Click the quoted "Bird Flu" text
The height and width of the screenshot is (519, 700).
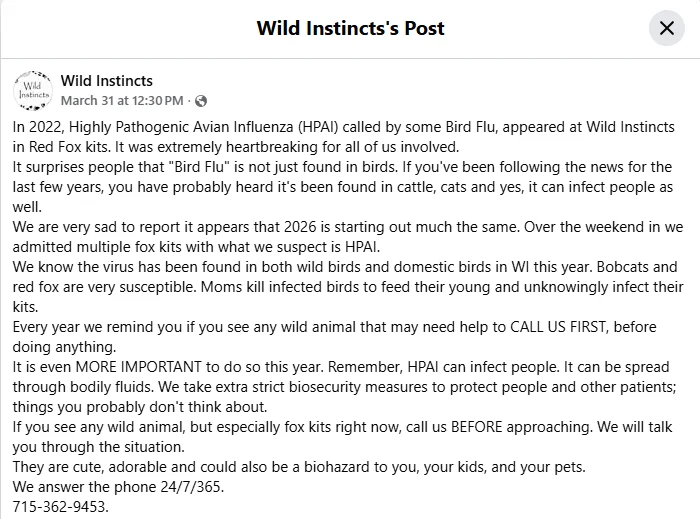coord(196,167)
